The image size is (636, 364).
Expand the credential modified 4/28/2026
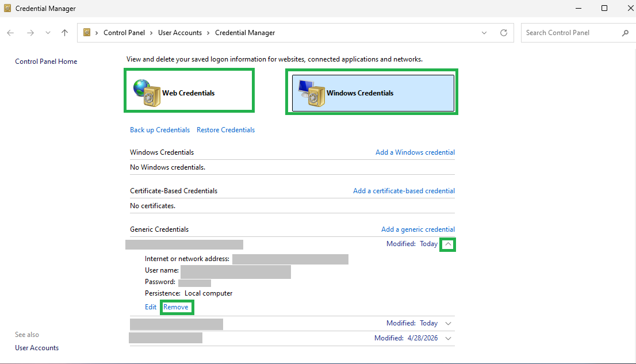click(x=448, y=339)
